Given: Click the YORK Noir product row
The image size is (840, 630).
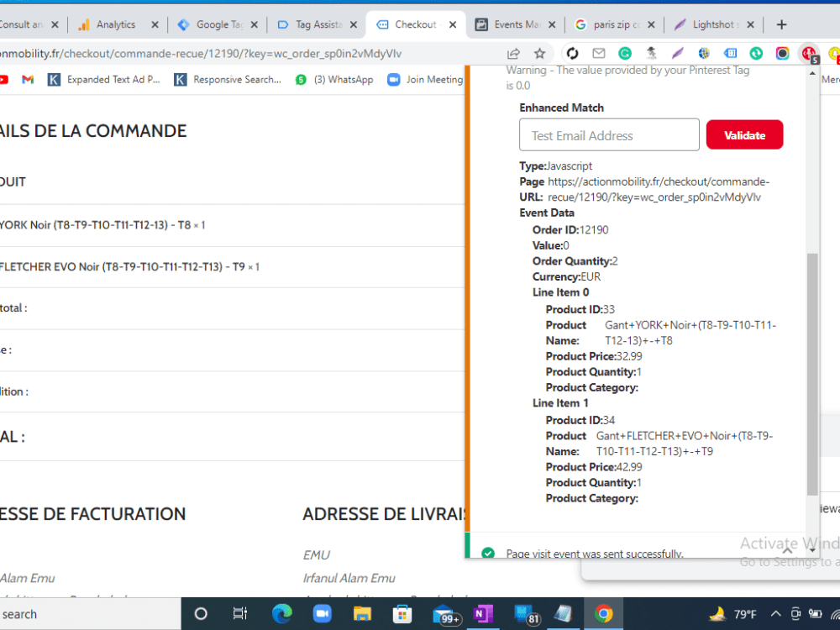Looking at the screenshot, I should pyautogui.click(x=232, y=225).
